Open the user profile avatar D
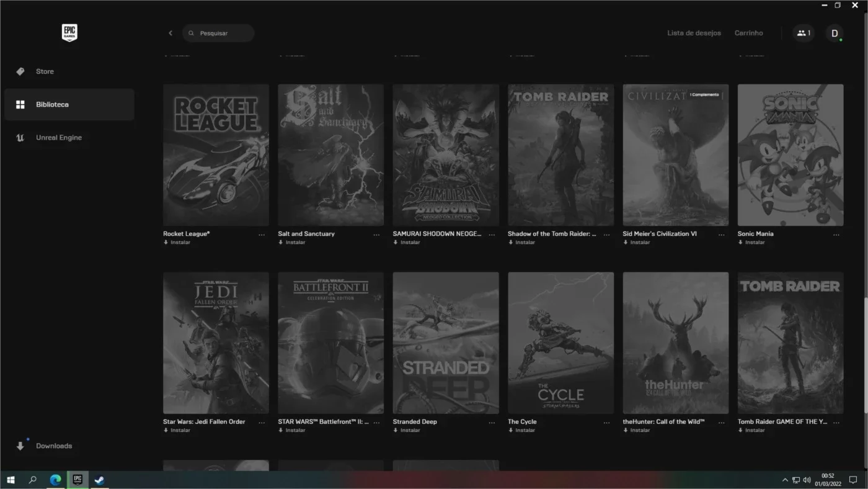The height and width of the screenshot is (489, 868). [835, 33]
